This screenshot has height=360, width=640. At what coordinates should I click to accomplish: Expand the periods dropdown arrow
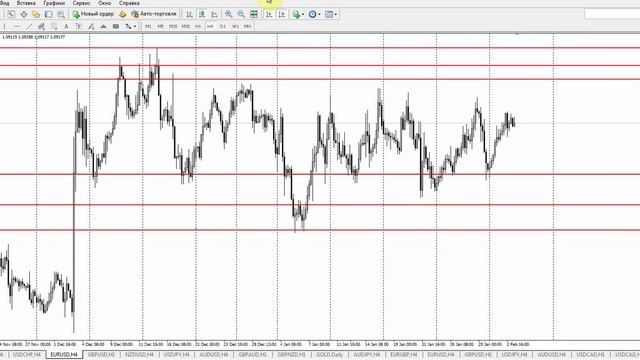[x=319, y=14]
